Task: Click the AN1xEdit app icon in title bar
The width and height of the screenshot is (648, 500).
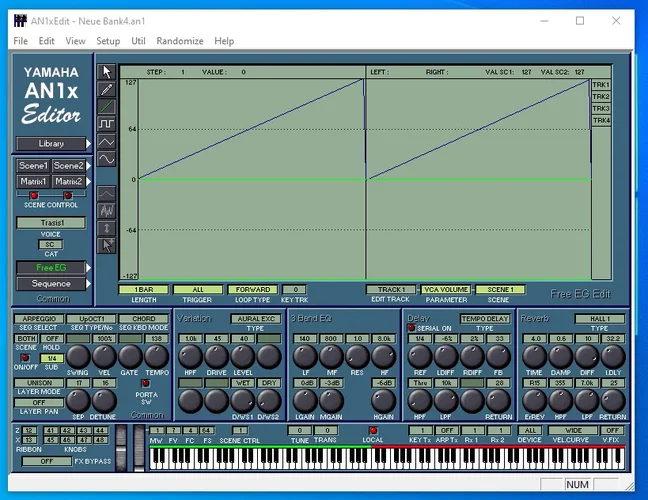Action: click(x=20, y=21)
